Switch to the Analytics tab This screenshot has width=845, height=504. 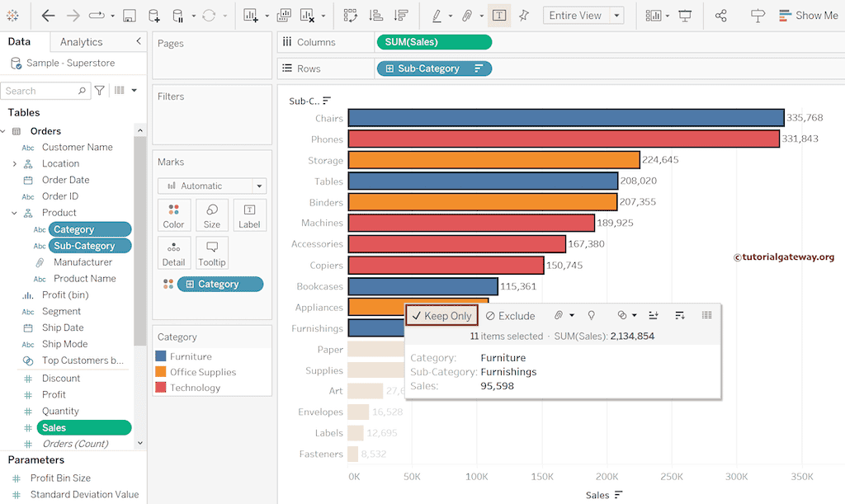tap(81, 41)
